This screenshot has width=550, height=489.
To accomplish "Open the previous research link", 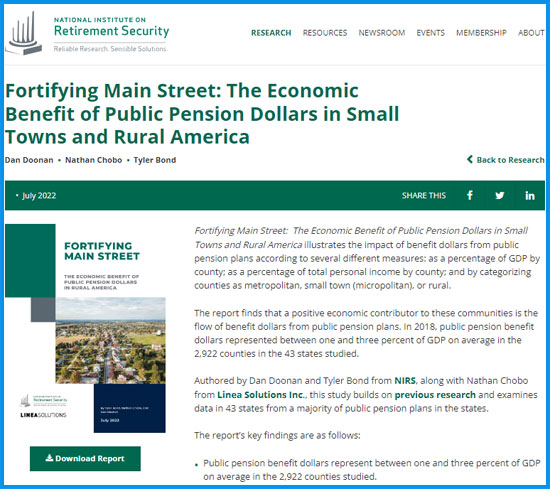I will 435,395.
